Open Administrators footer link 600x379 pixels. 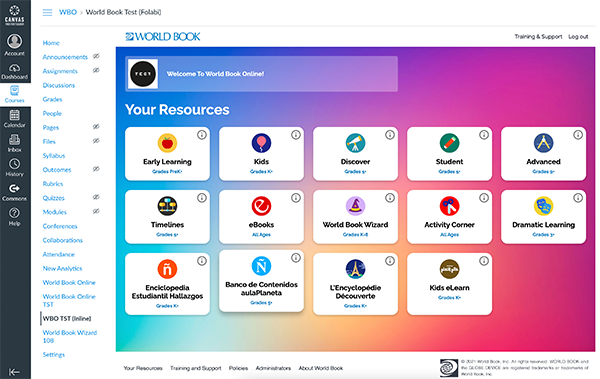[273, 368]
